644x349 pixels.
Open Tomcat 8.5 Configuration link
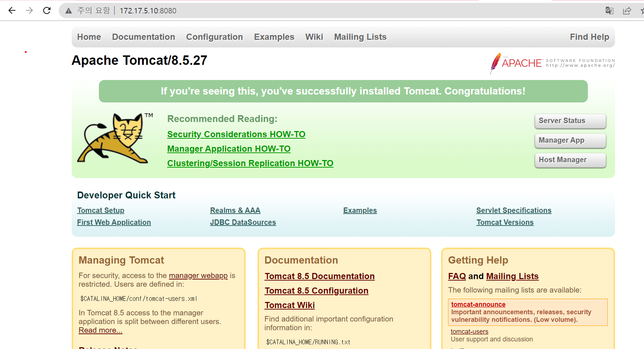click(317, 291)
